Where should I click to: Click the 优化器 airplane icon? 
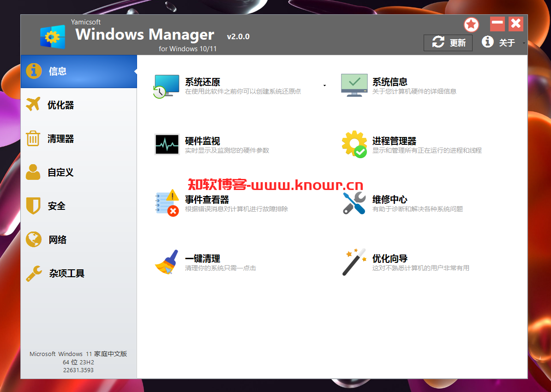click(x=33, y=104)
